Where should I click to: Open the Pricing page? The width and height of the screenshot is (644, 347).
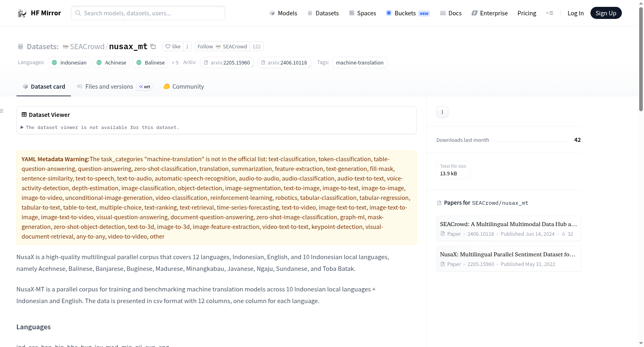click(527, 13)
